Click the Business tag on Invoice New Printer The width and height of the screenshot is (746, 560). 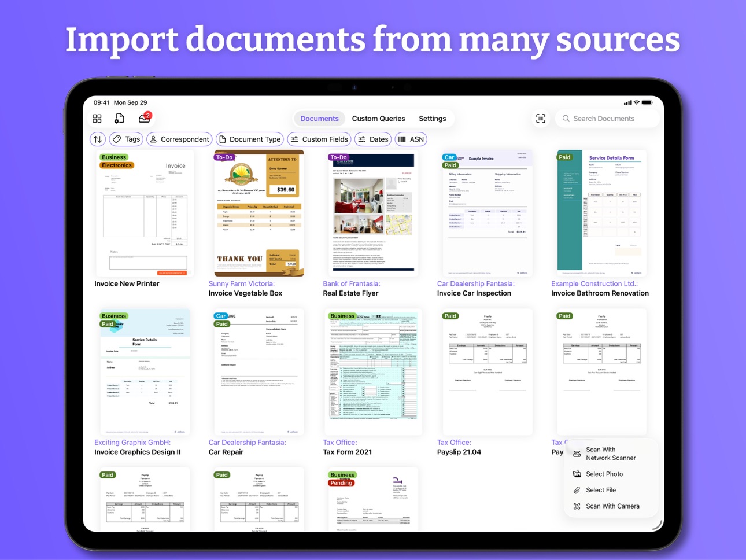coord(114,157)
